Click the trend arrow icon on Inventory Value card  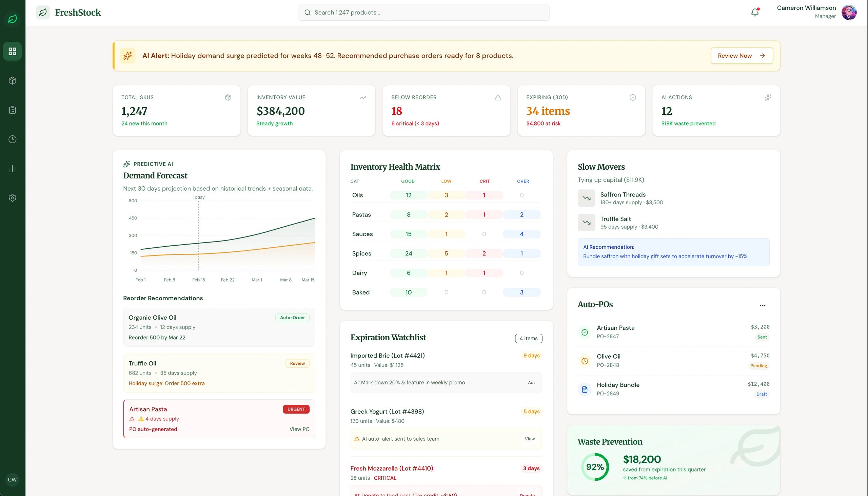(x=362, y=97)
